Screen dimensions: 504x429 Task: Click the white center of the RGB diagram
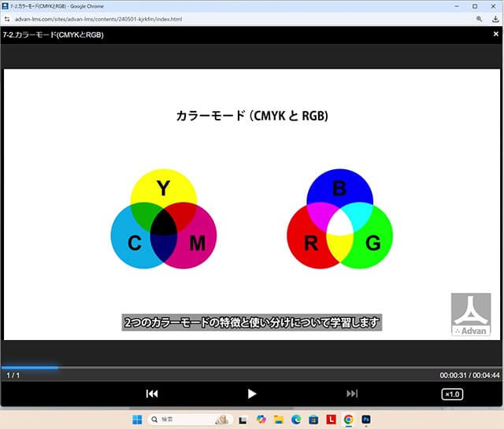pyautogui.click(x=339, y=223)
